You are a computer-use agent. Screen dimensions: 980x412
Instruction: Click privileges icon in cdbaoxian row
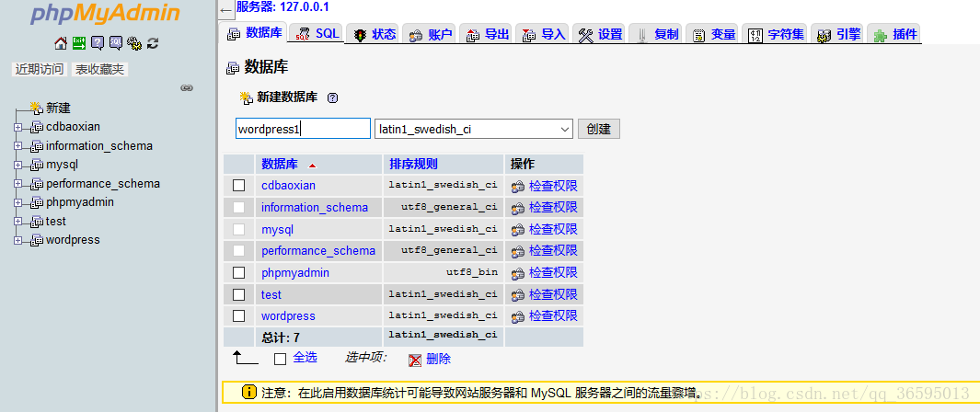[517, 186]
